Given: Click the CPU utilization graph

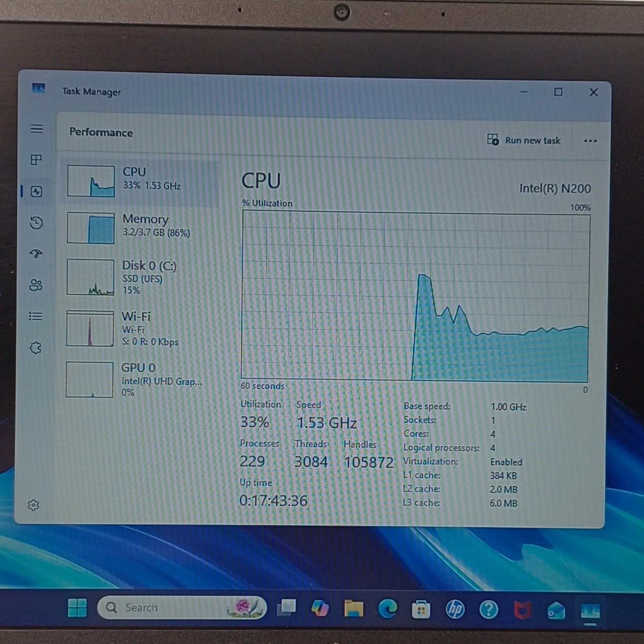Looking at the screenshot, I should coord(415,296).
